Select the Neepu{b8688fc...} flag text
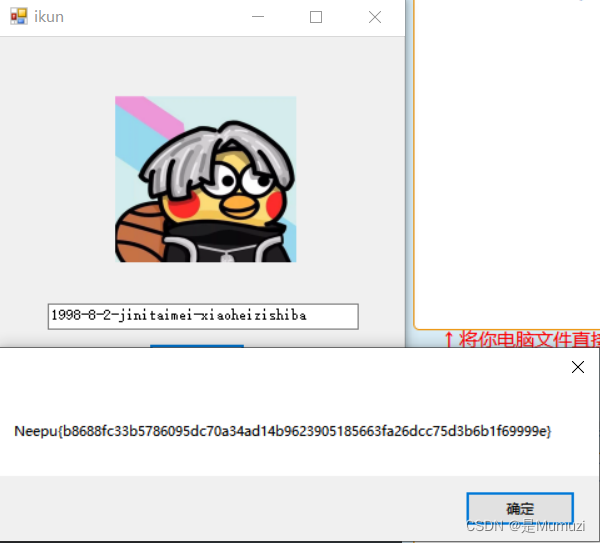Viewport: 600px width, 543px height. [x=283, y=431]
